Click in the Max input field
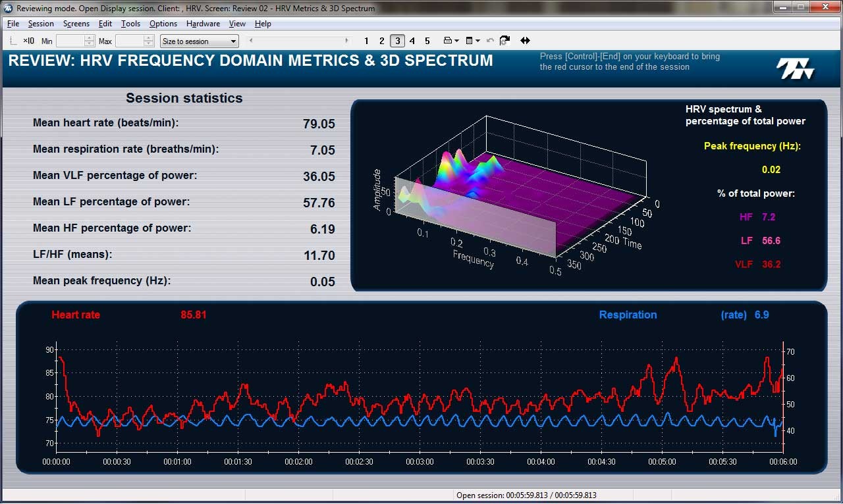843x504 pixels. 130,41
